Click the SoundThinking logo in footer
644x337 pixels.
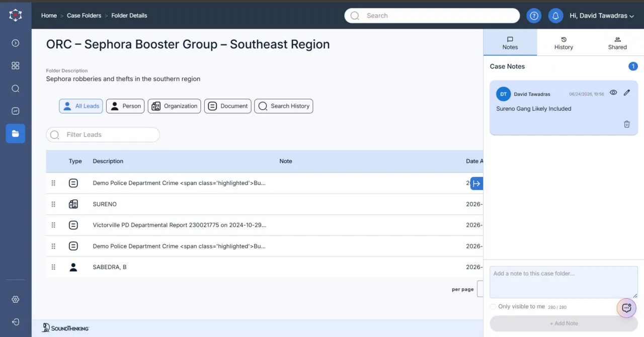coord(65,328)
